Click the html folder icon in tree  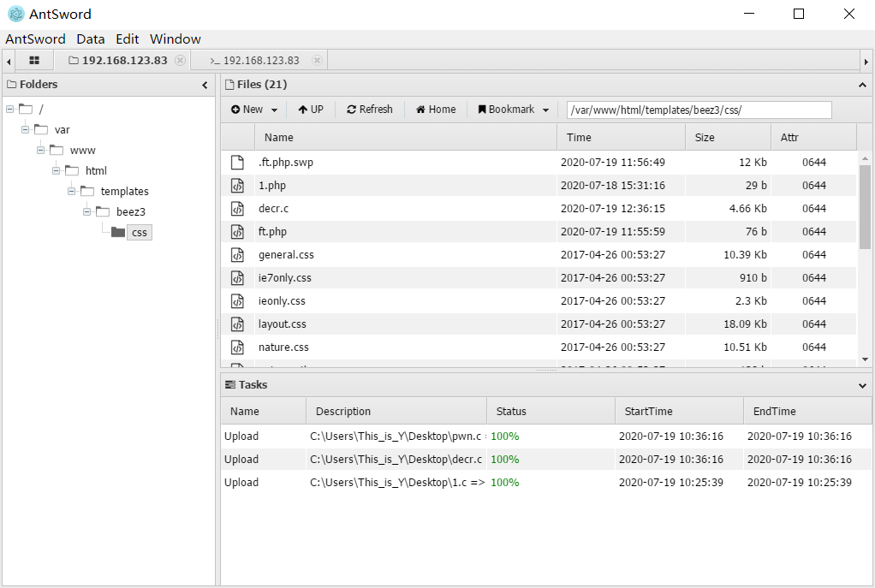[x=72, y=170]
